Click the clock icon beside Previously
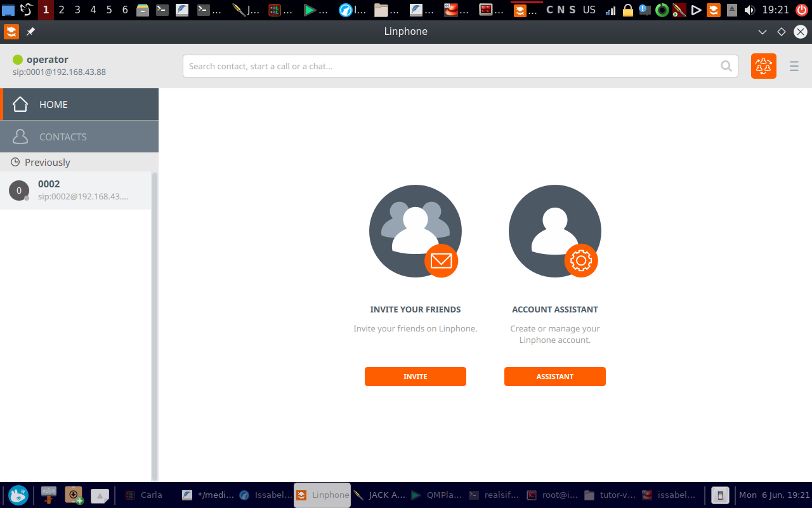This screenshot has height=508, width=812. 15,162
